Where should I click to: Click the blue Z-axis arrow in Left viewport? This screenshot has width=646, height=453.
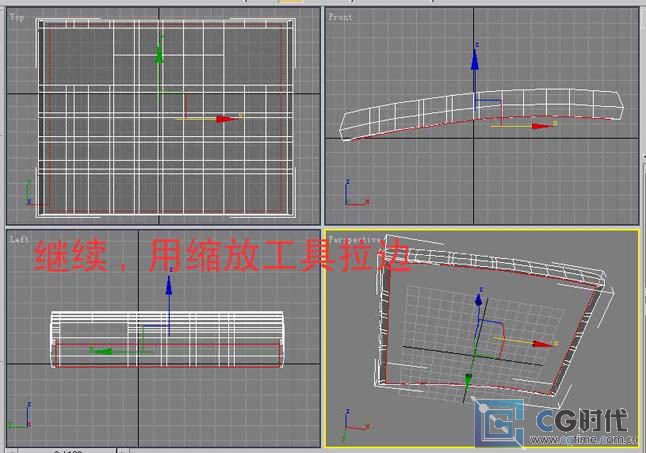point(169,286)
